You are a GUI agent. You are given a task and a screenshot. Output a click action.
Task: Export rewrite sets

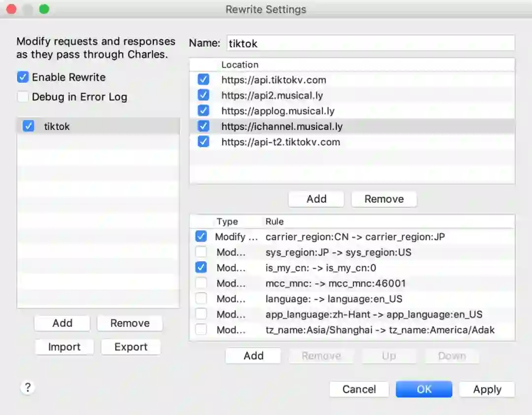click(131, 347)
